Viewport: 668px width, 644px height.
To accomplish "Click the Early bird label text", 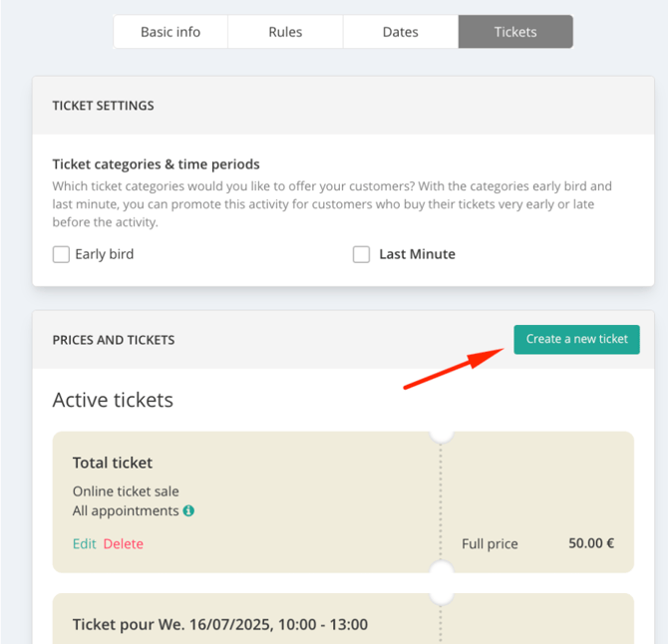I will (x=105, y=254).
